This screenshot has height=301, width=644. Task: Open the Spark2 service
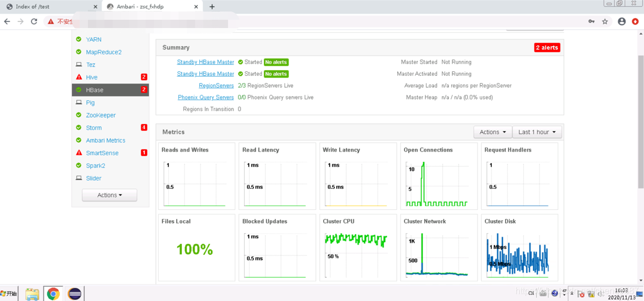(95, 165)
